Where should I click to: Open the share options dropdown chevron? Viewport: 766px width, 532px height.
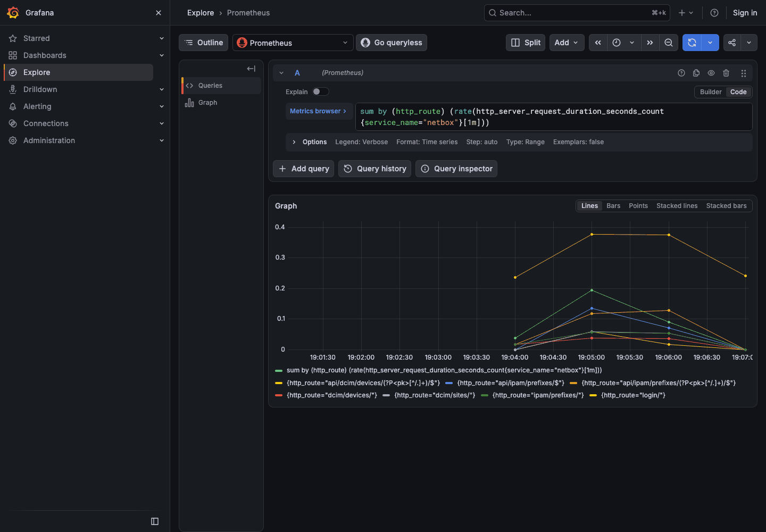pyautogui.click(x=749, y=43)
